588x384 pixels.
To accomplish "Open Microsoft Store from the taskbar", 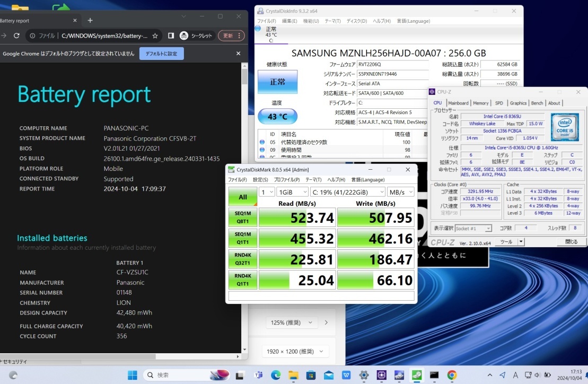I will coord(311,375).
